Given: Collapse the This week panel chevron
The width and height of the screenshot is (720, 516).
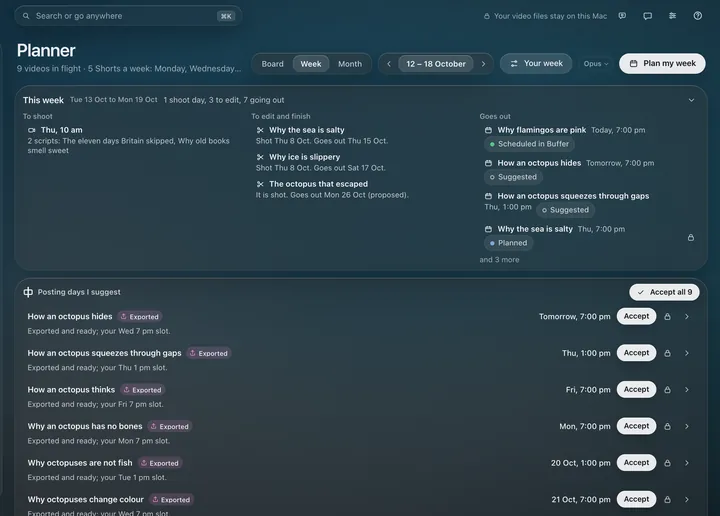Looking at the screenshot, I should (x=691, y=100).
